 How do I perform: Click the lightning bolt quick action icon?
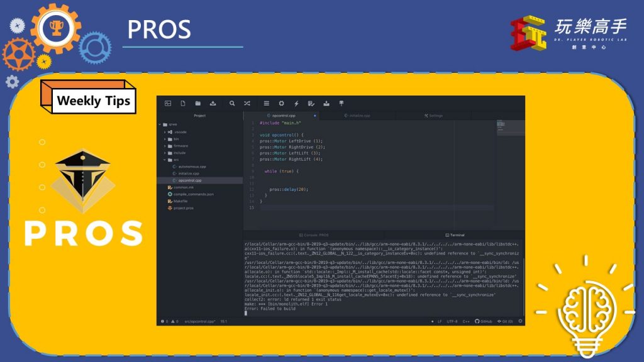pos(296,104)
